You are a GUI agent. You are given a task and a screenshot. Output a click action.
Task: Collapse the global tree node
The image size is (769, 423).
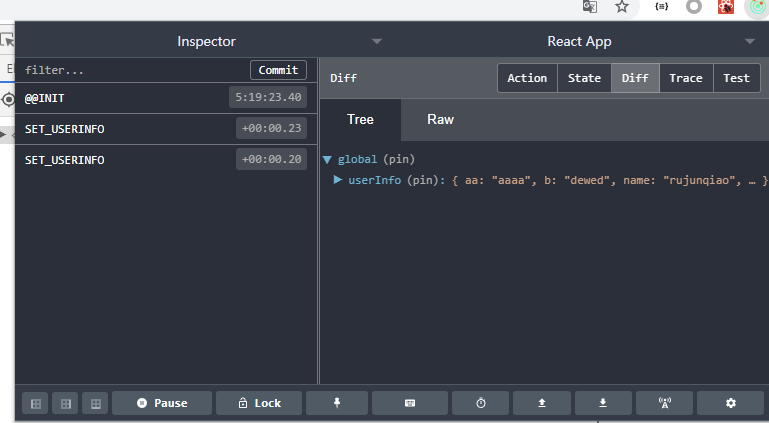tap(327, 159)
